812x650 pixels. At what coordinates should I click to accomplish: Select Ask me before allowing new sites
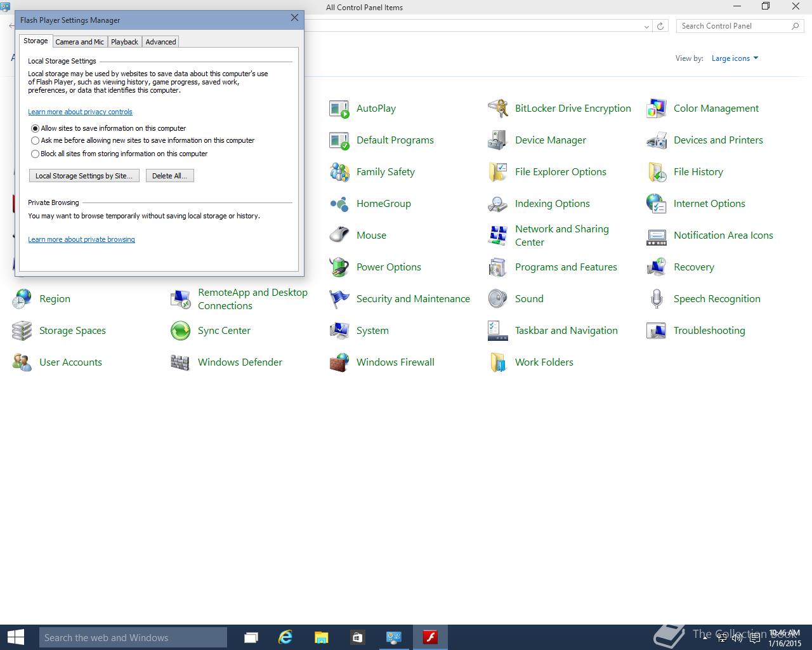[36, 141]
